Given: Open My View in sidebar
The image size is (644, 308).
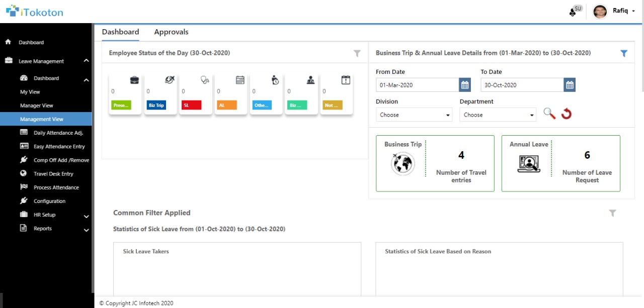Looking at the screenshot, I should click(30, 92).
